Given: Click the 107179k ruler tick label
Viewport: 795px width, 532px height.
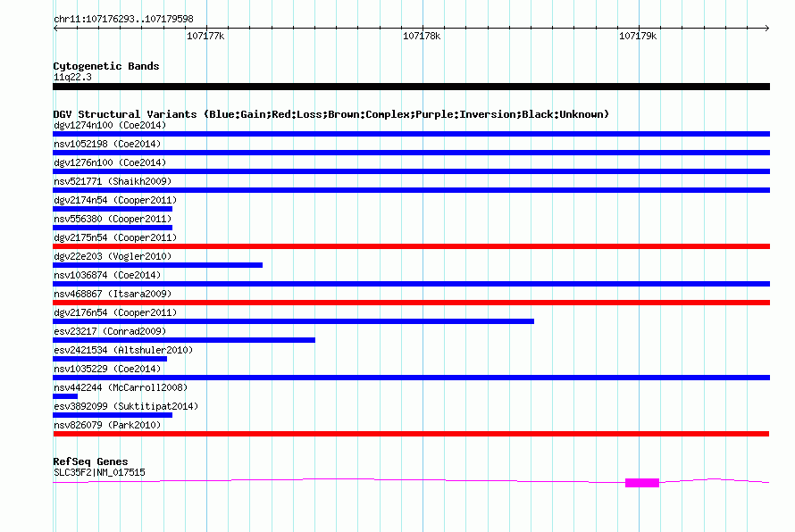Looking at the screenshot, I should (x=638, y=36).
